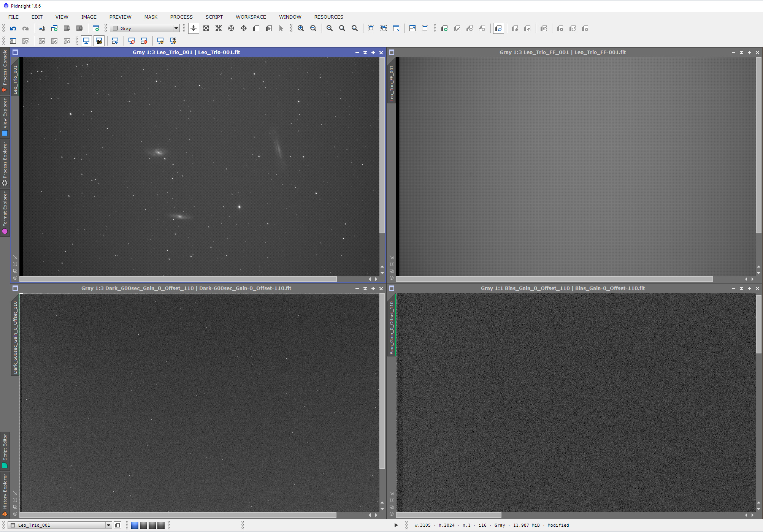Select the Zoom Out magnifier tool
Image resolution: width=763 pixels, height=532 pixels.
click(x=313, y=28)
